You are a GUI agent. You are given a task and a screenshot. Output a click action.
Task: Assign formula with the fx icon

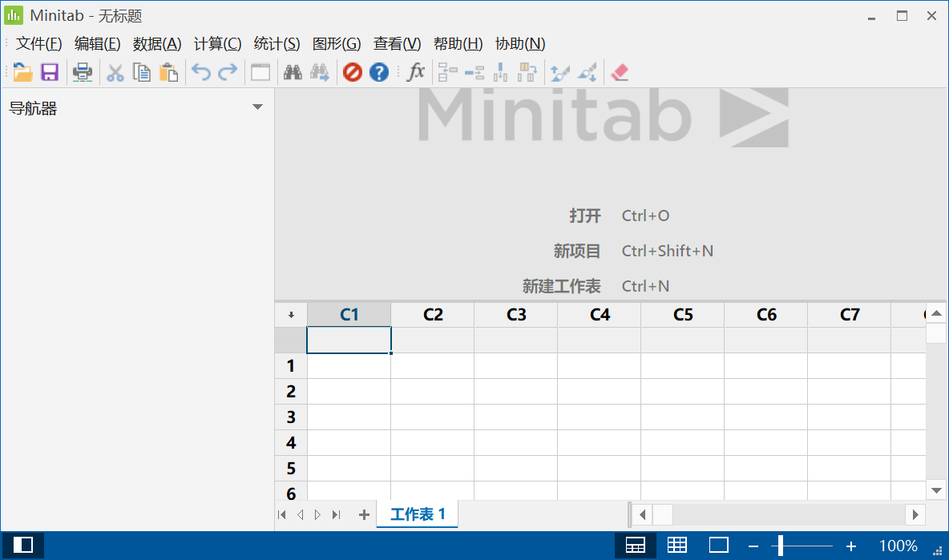(415, 73)
